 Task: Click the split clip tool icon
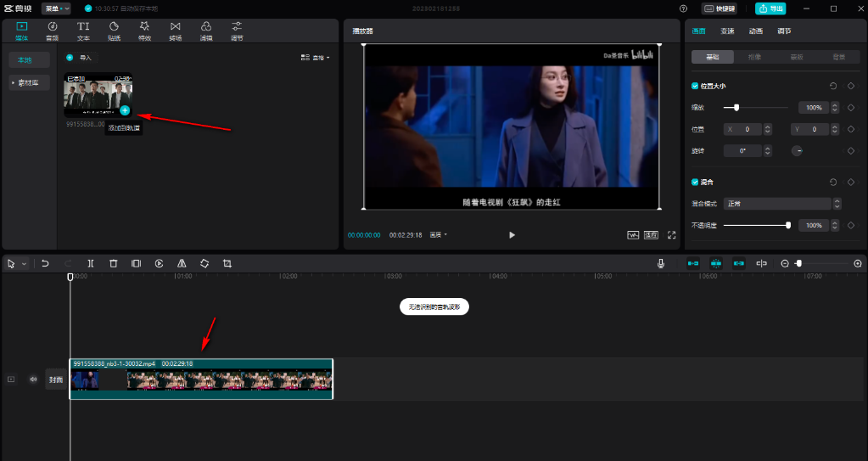(x=91, y=264)
